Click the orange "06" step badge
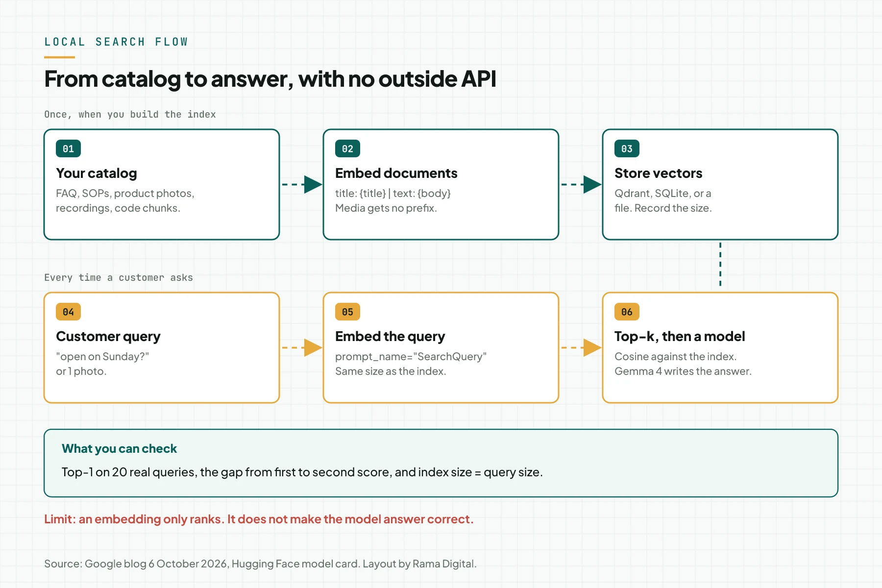882x588 pixels. coord(627,312)
